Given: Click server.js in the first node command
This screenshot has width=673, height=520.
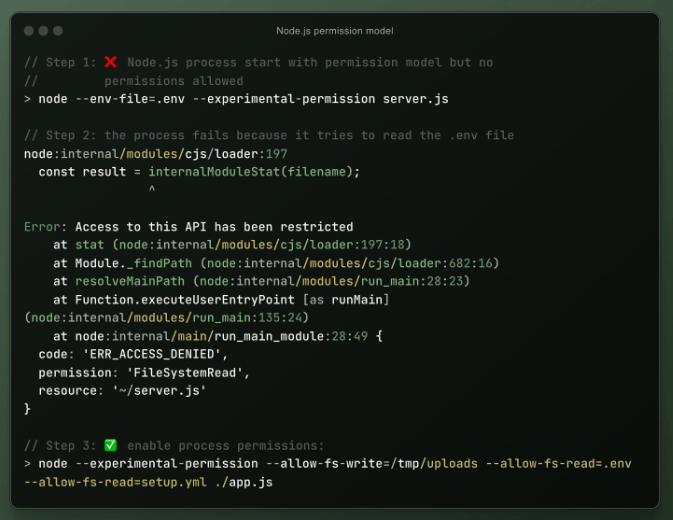Looking at the screenshot, I should 422,99.
